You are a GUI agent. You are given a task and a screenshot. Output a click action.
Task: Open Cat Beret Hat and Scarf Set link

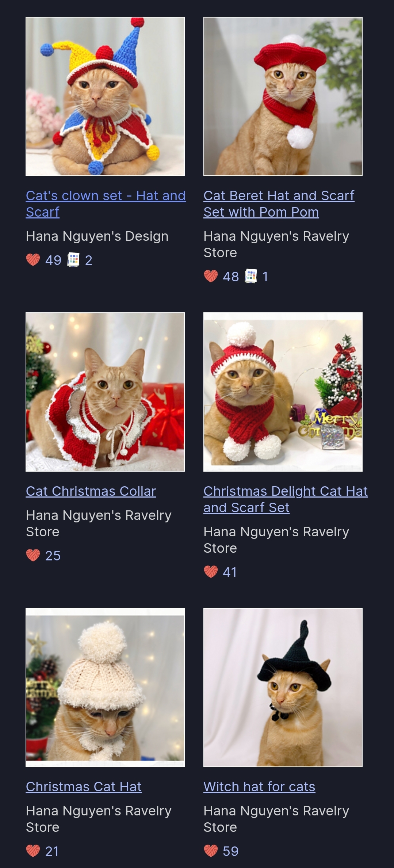click(x=279, y=204)
